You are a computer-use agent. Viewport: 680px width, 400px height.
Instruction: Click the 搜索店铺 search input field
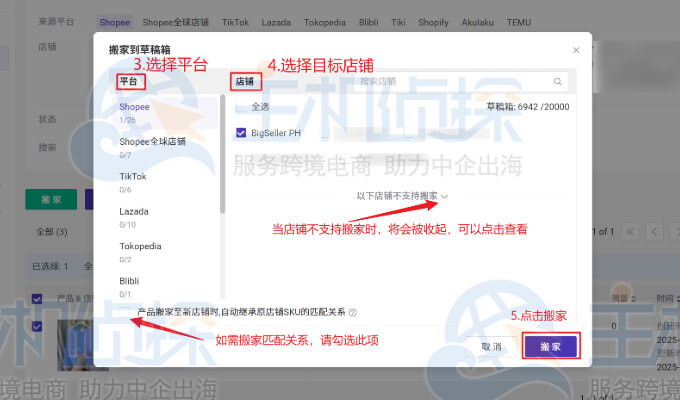450,81
